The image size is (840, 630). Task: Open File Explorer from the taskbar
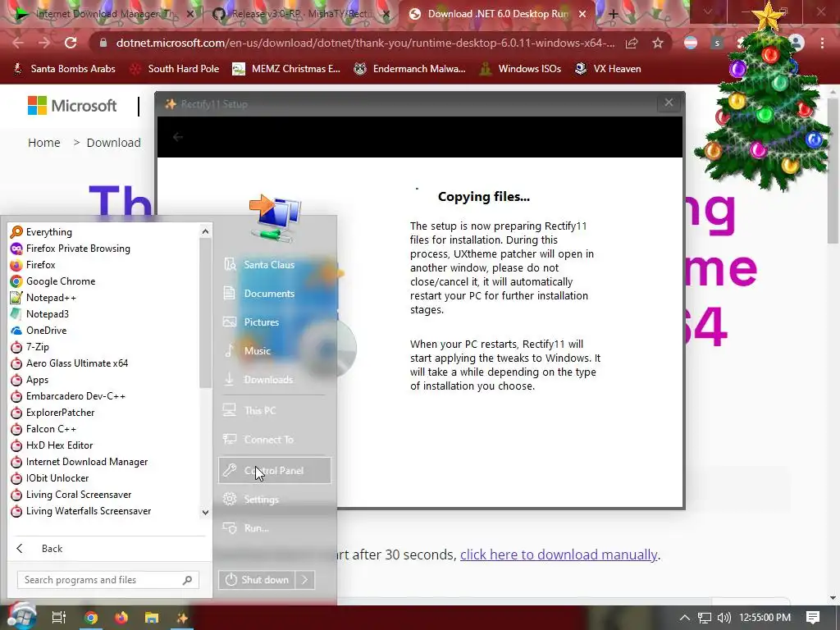[152, 618]
